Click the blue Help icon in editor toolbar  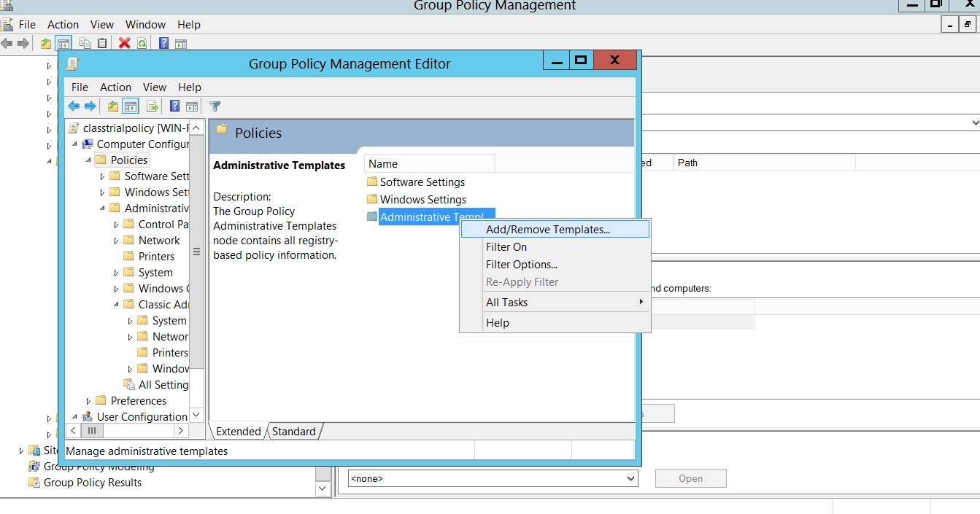click(x=175, y=106)
